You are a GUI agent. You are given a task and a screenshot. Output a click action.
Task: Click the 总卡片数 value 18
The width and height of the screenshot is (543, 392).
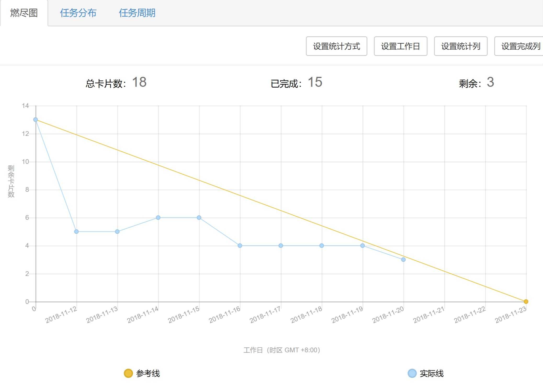coord(139,82)
